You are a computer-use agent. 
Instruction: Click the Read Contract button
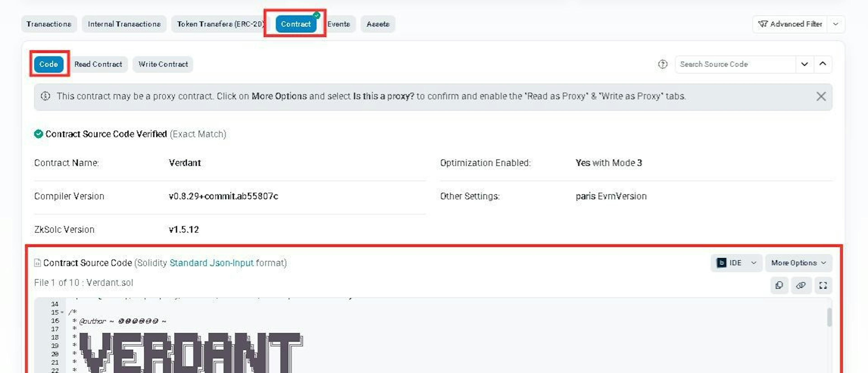click(x=98, y=64)
